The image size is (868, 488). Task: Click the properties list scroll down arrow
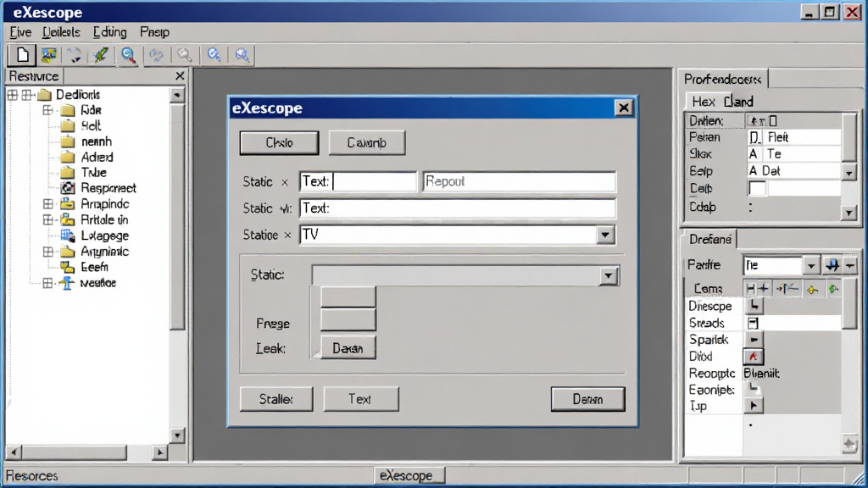tap(849, 213)
